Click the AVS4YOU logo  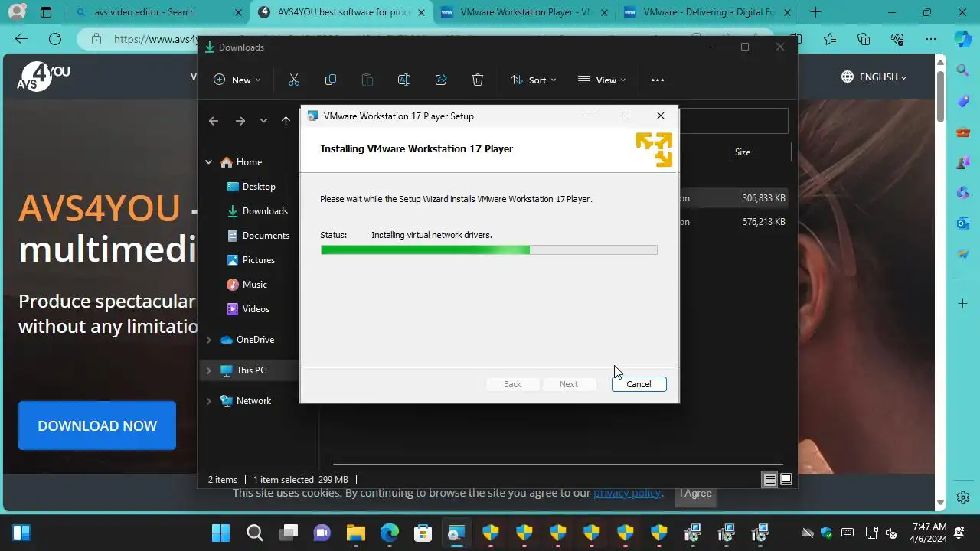pyautogui.click(x=44, y=77)
